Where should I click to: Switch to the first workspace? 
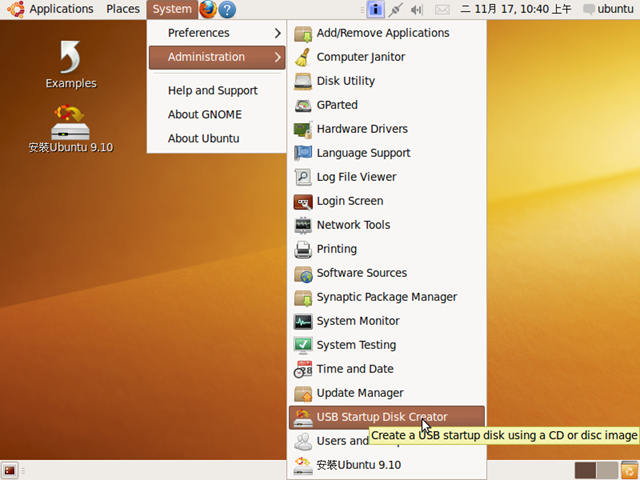585,471
